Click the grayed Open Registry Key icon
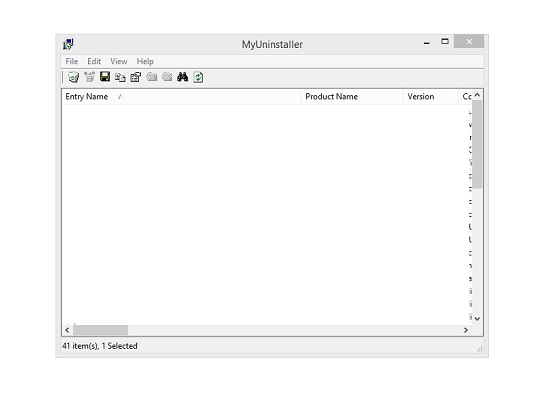Image resolution: width=550 pixels, height=396 pixels. click(x=167, y=76)
